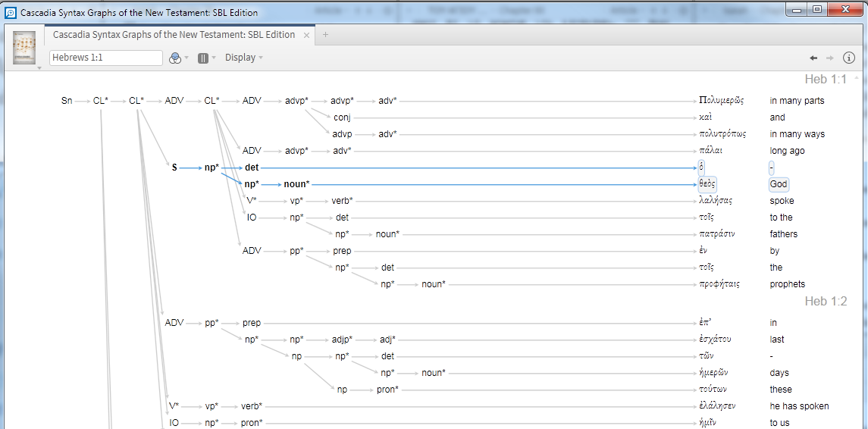Select the Greek word ἡμῖν
The image size is (868, 429).
pyautogui.click(x=709, y=422)
